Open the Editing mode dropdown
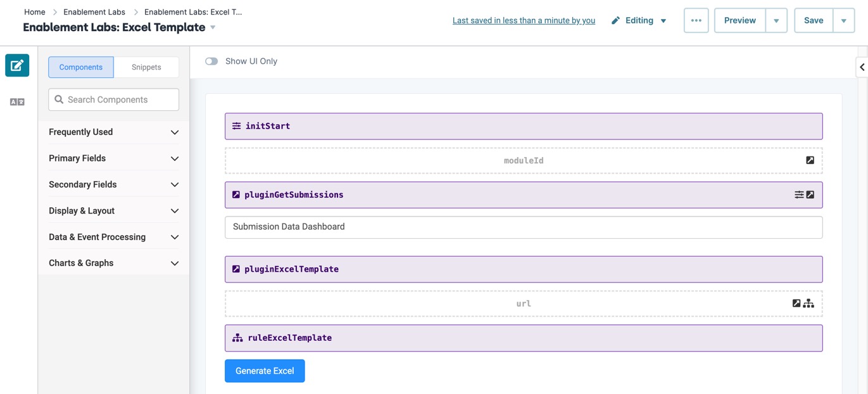Image resolution: width=868 pixels, height=394 pixels. 639,20
